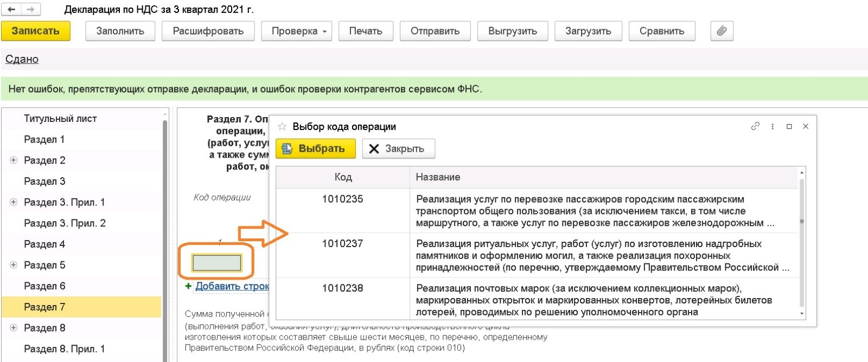Open the Сдано status link
The height and width of the screenshot is (362, 868).
[x=22, y=59]
